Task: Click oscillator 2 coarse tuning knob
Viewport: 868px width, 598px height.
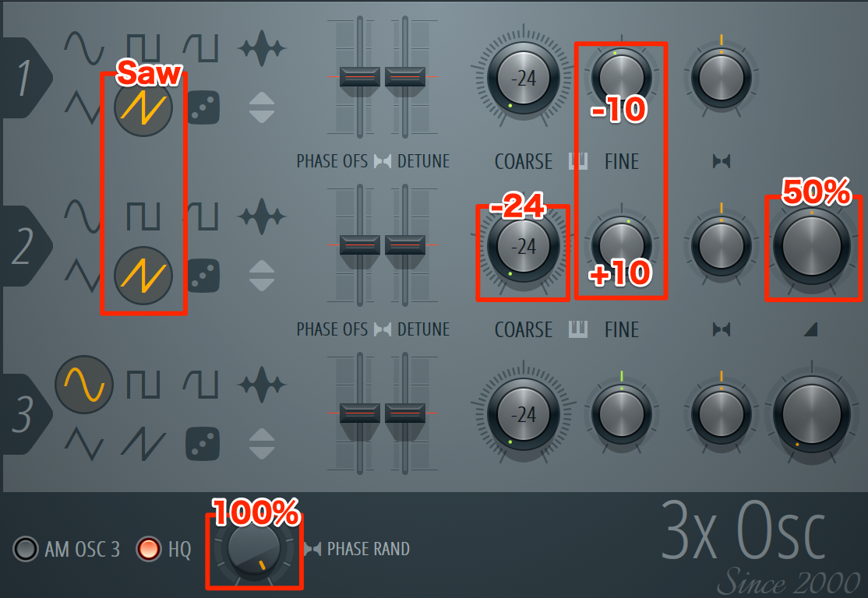Action: pyautogui.click(x=523, y=246)
